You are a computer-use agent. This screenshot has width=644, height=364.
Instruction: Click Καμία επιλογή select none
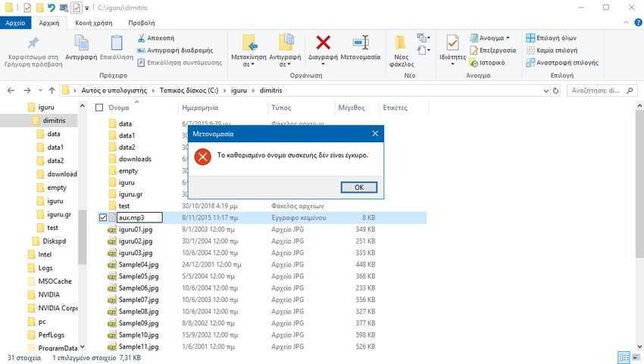(x=552, y=51)
